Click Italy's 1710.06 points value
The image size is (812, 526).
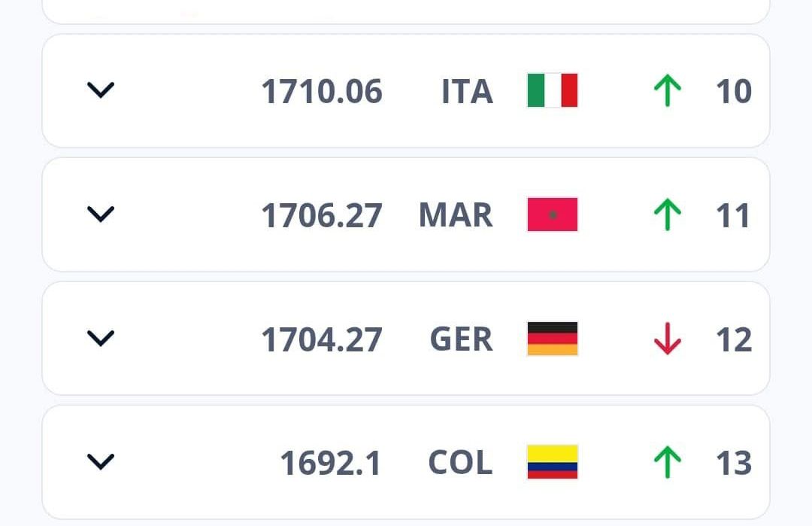pos(322,91)
